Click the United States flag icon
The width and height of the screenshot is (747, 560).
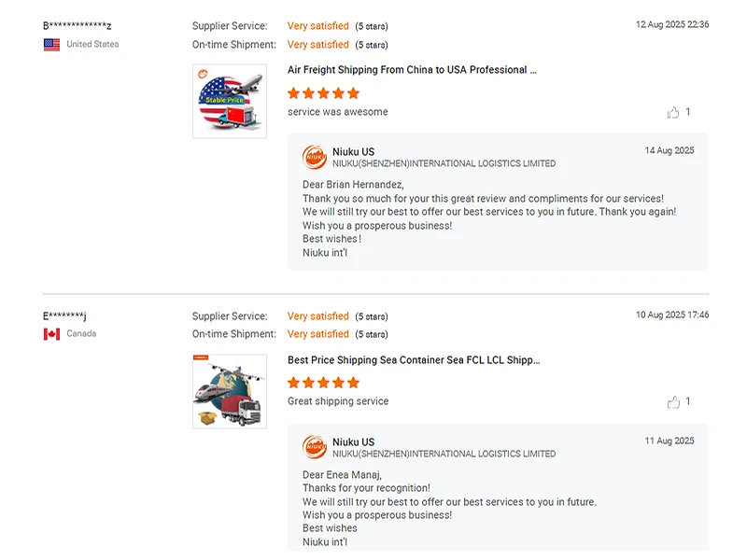click(51, 45)
